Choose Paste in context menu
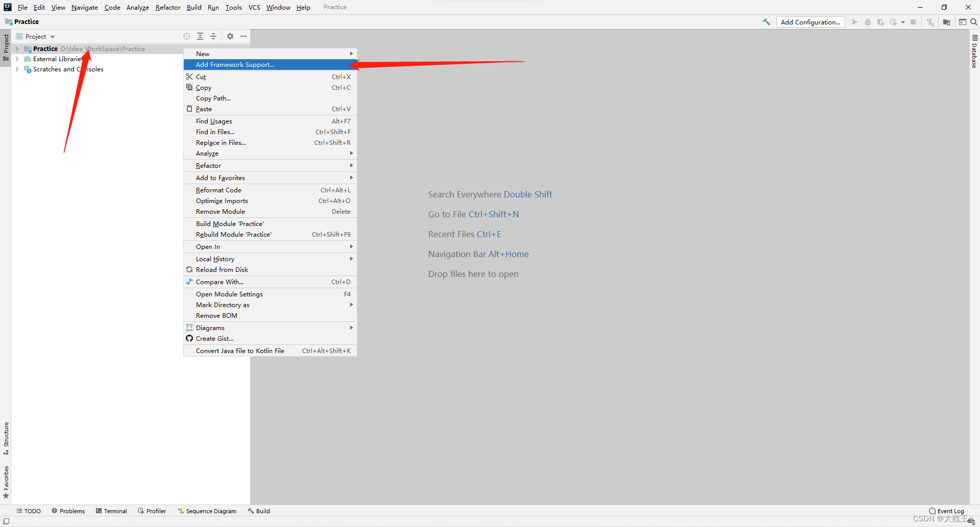The width and height of the screenshot is (980, 527). (x=270, y=109)
